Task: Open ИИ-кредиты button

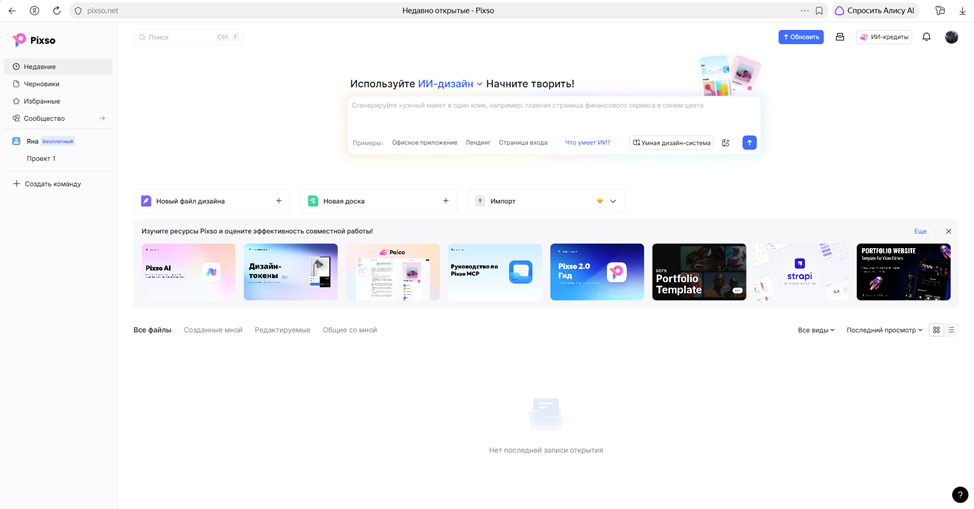Action: point(884,37)
